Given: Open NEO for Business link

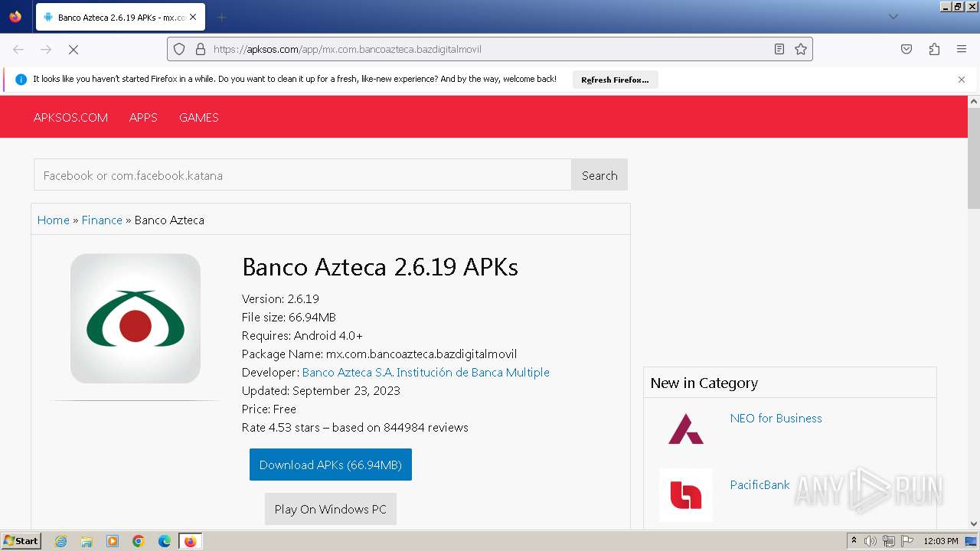Looking at the screenshot, I should click(776, 418).
